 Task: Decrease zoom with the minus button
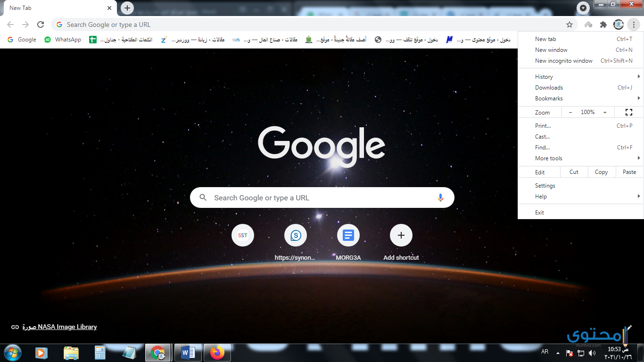pos(570,112)
